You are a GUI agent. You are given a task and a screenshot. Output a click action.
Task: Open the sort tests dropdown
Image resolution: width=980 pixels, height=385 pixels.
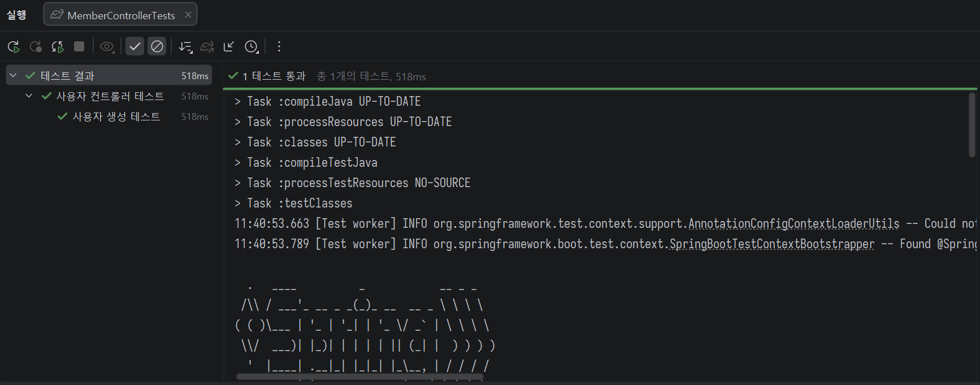coord(185,46)
